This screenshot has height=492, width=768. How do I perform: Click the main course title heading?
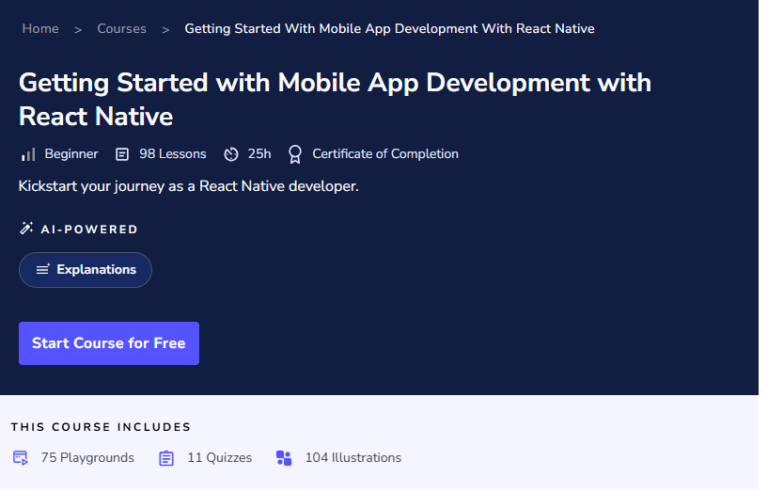click(334, 98)
